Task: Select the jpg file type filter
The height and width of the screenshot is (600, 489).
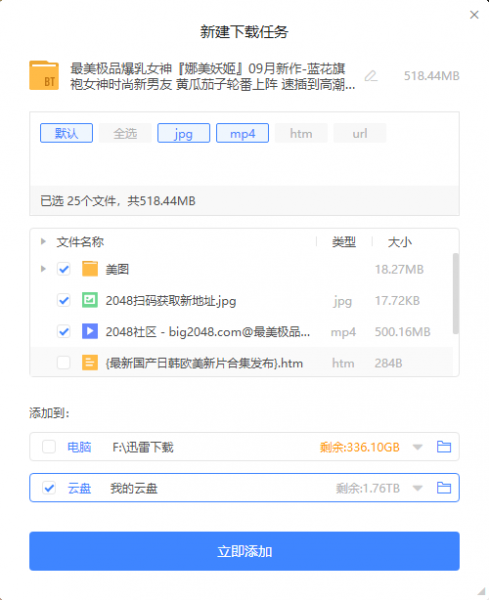Action: (184, 133)
